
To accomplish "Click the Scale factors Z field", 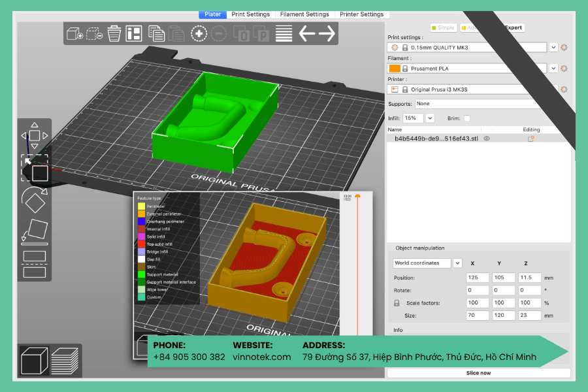I will (529, 302).
